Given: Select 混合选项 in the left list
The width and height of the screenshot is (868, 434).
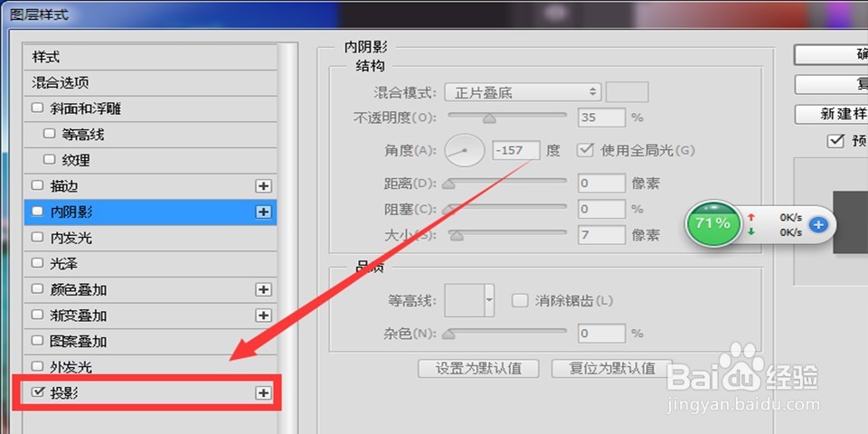Looking at the screenshot, I should tap(150, 83).
